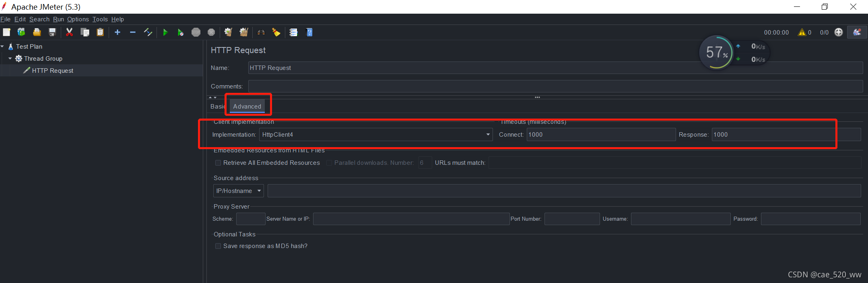Click the parallel downloads Number field
Screen dimensions: 868x283
425,163
